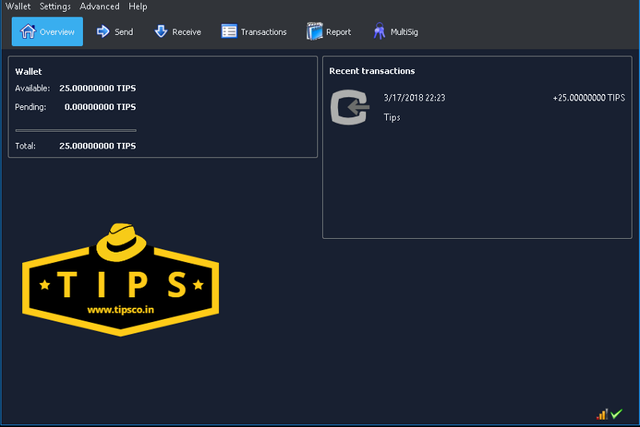This screenshot has width=640, height=427.
Task: Open the Report tab
Action: click(329, 31)
